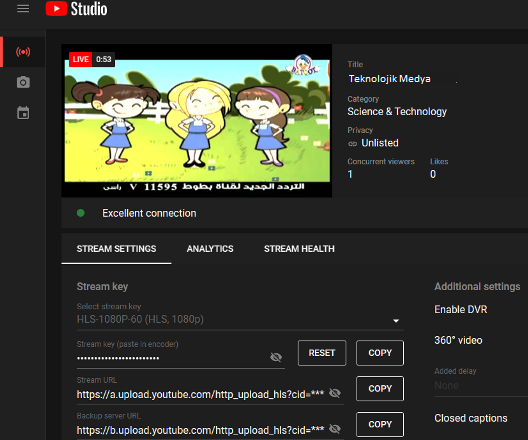Click the Science & Technology category

tap(397, 111)
